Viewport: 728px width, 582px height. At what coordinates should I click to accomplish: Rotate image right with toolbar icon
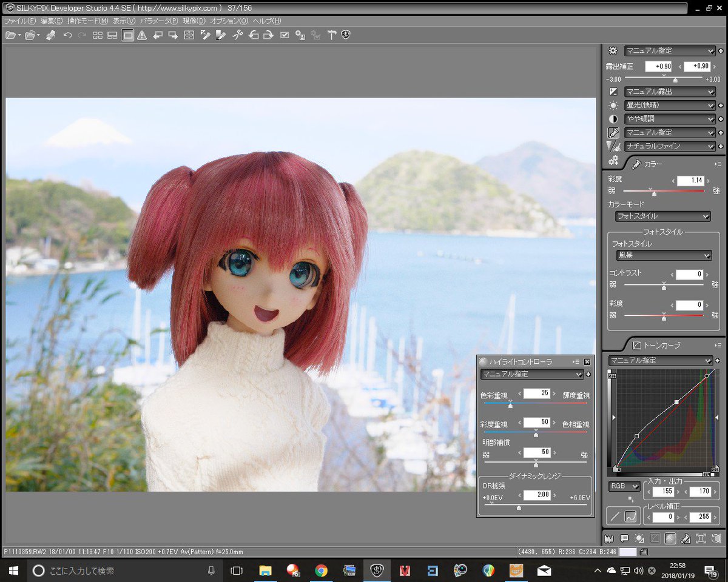(x=268, y=36)
